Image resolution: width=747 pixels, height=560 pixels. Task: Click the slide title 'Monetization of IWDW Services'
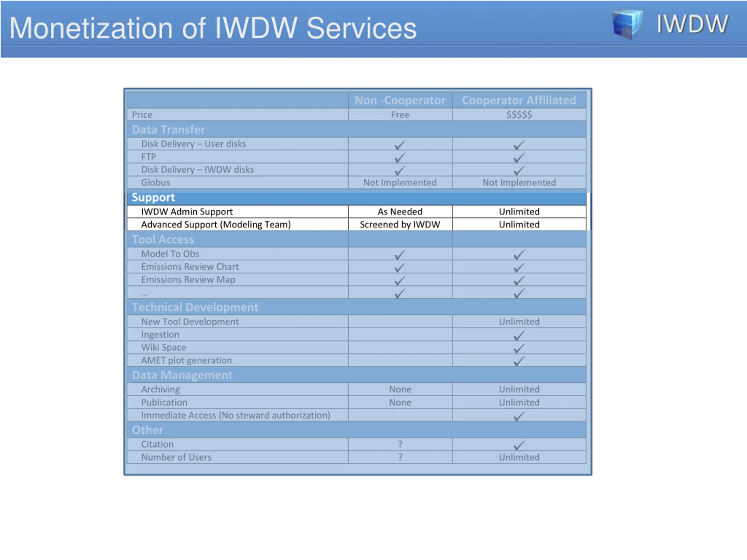pos(213,28)
